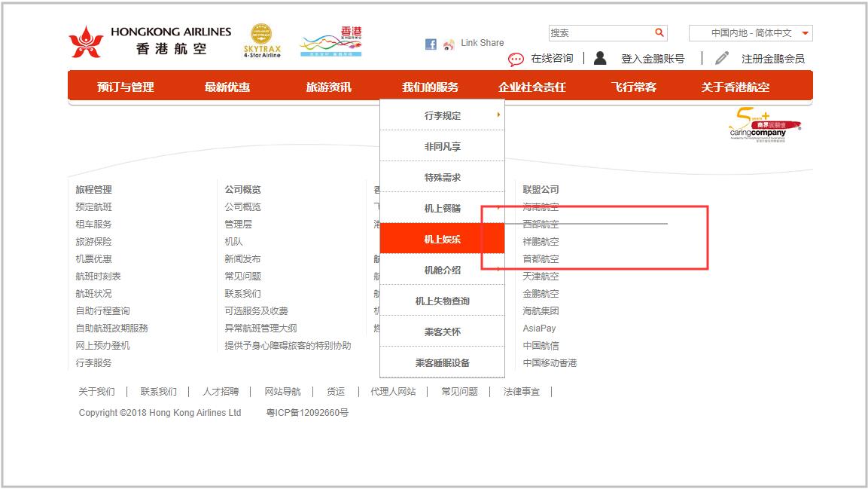Open the 最新优惠 nav menu
Viewport: 868px width, 489px height.
pos(227,87)
